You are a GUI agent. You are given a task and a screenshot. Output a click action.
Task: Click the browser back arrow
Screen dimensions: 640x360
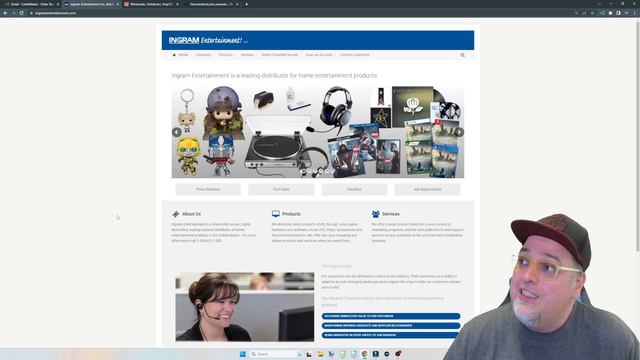5,13
